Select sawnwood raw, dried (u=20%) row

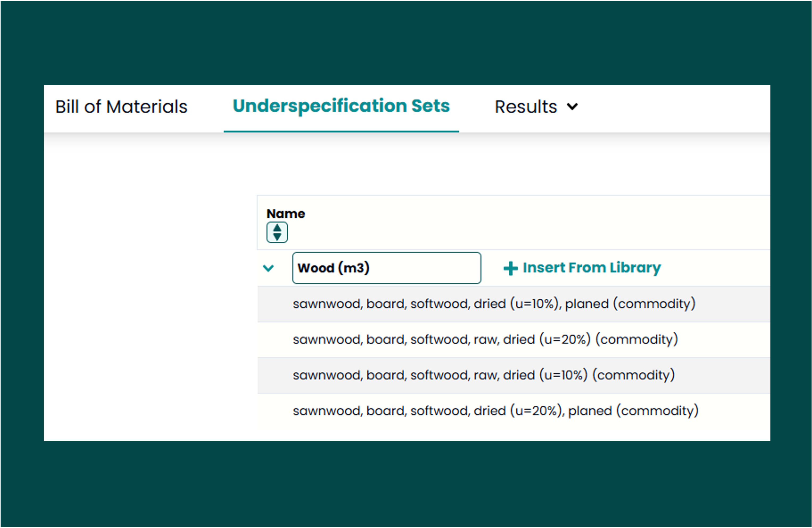point(513,340)
